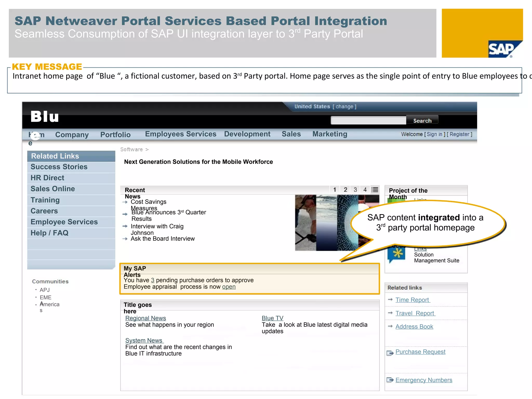Click the Solution Management Suite star icon
532x399 pixels.
click(397, 254)
